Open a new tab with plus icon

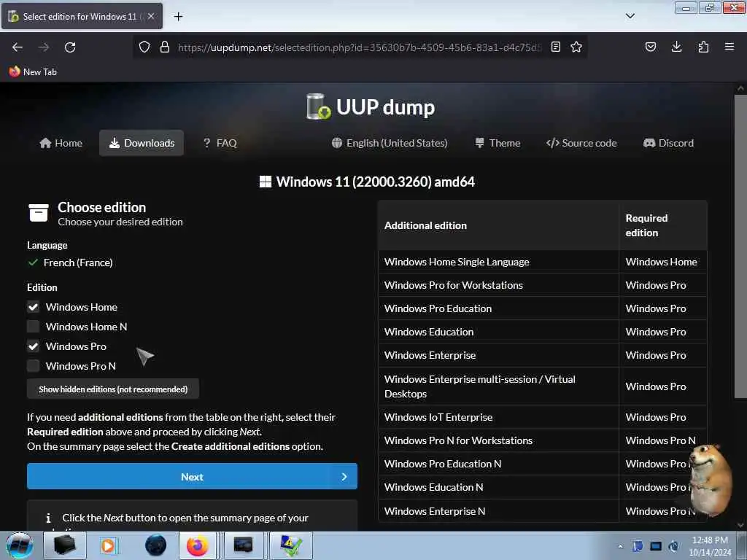[178, 17]
